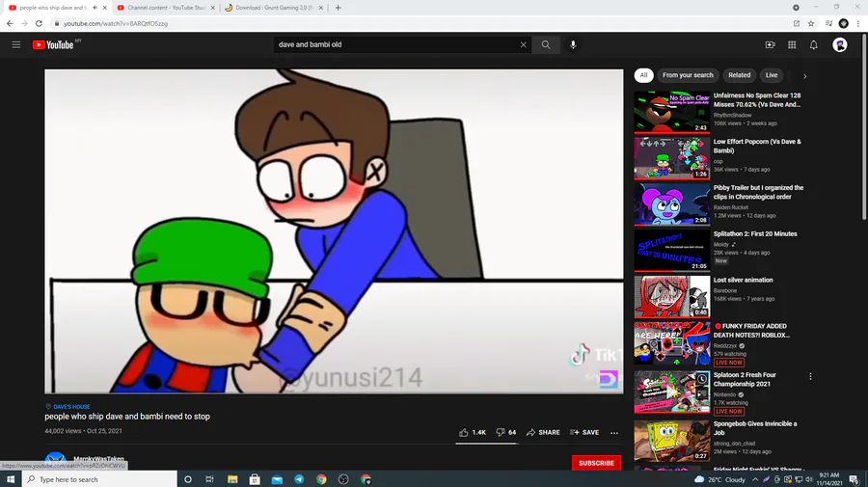Subscribe to the channel

tap(596, 463)
